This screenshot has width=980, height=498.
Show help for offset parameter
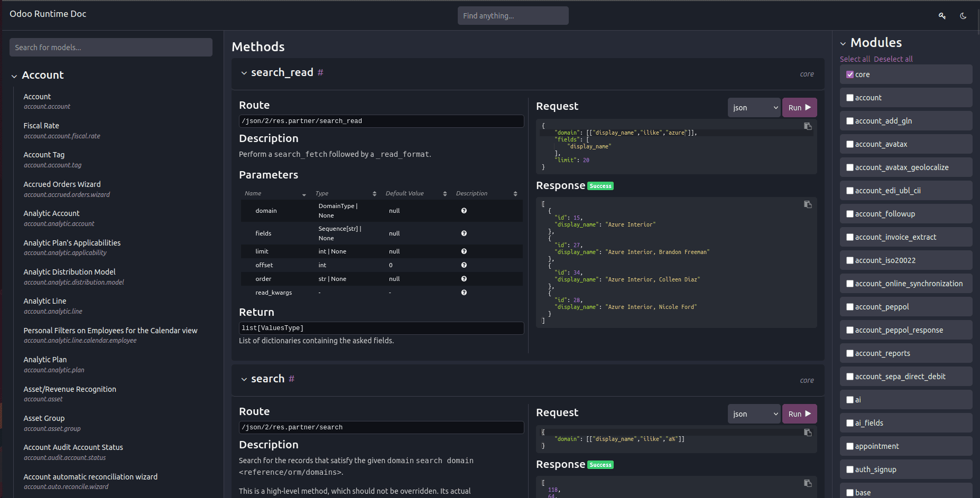464,265
